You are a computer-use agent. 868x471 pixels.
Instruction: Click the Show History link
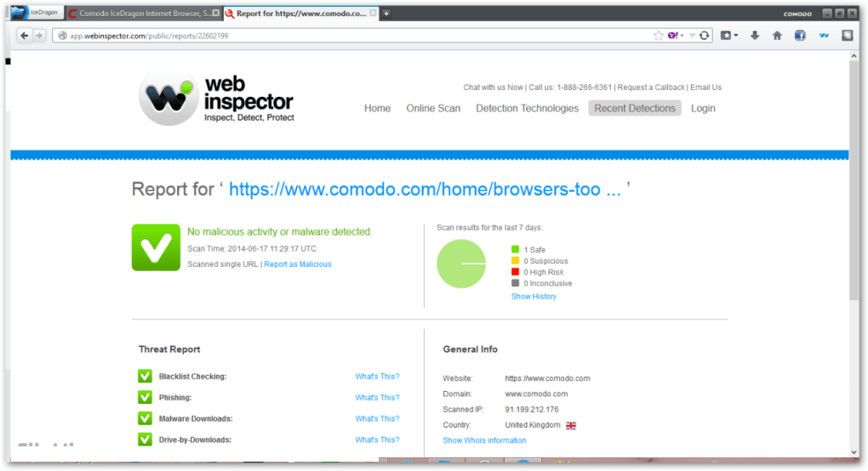(x=534, y=297)
